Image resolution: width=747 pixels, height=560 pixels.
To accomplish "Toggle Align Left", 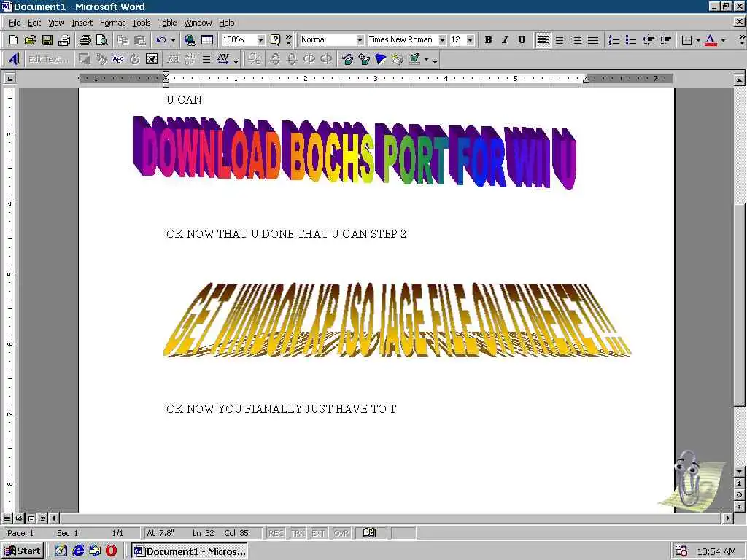I will click(543, 40).
